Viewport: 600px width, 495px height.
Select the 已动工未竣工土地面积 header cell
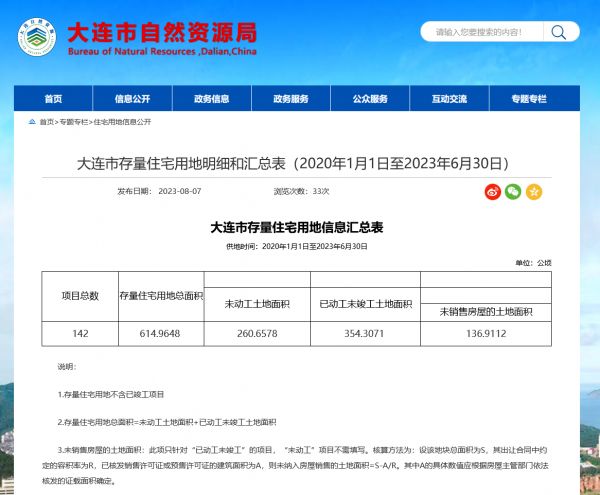click(365, 304)
